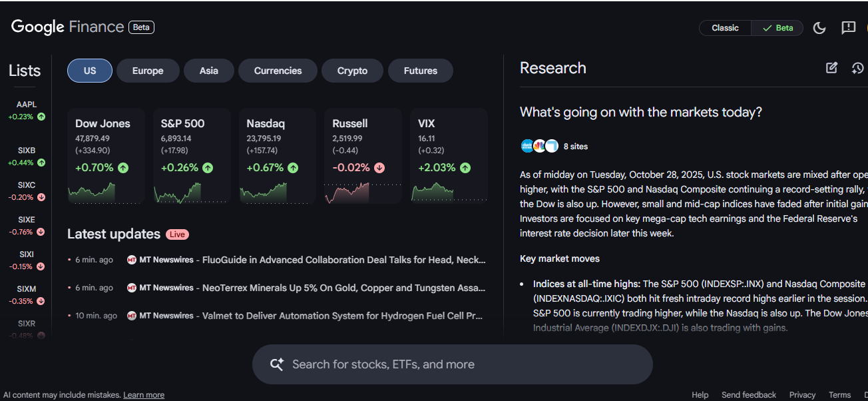Open SIXC in the Lists sidebar

(27, 191)
